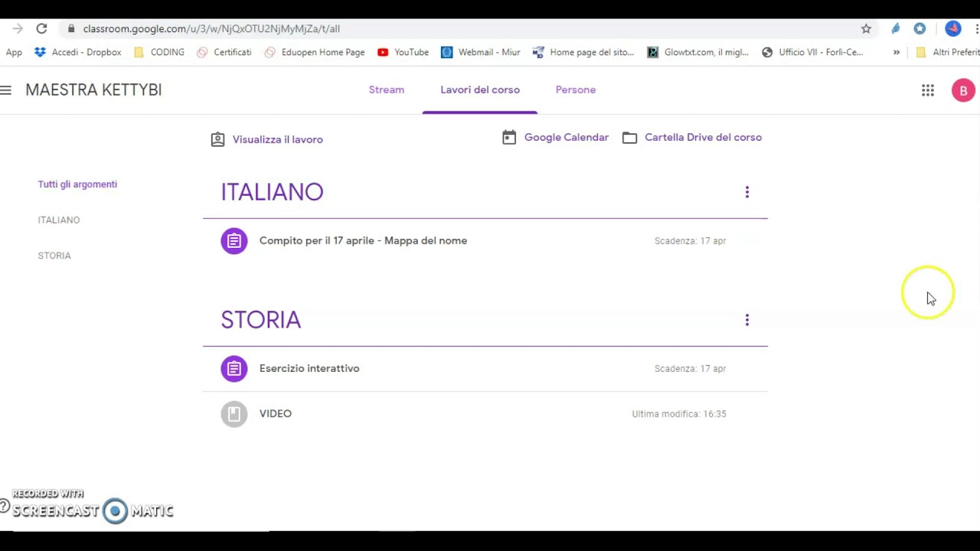The image size is (980, 551).
Task: Filter by STORIA in the sidebar
Action: 54,256
